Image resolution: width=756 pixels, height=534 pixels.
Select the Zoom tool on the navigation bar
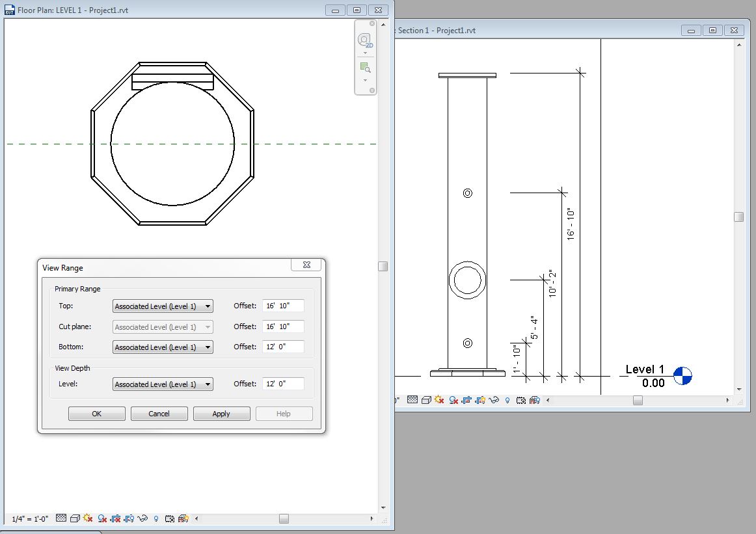click(x=364, y=67)
